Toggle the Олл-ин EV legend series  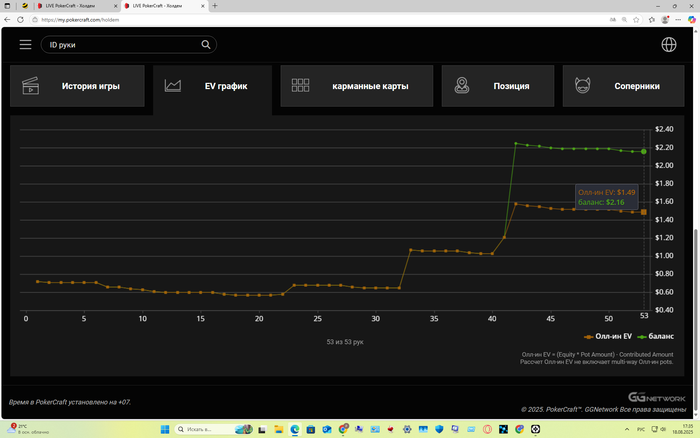(x=608, y=336)
